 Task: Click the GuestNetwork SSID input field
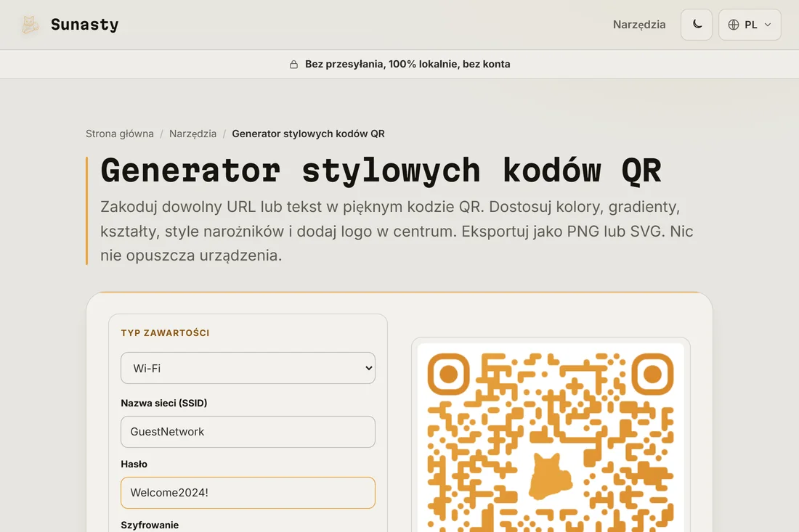click(x=248, y=432)
